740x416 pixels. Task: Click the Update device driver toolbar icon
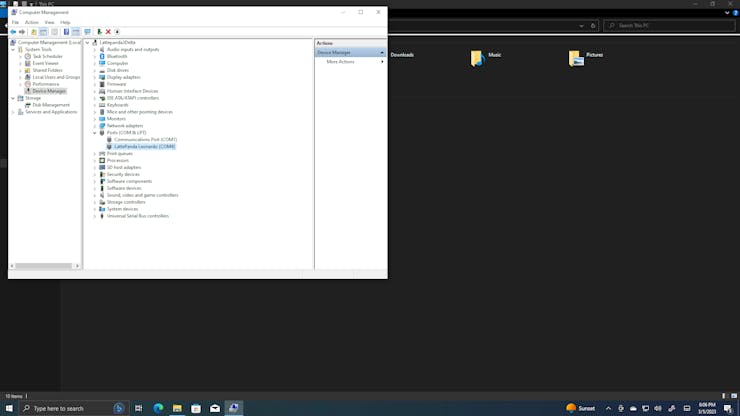[x=99, y=32]
